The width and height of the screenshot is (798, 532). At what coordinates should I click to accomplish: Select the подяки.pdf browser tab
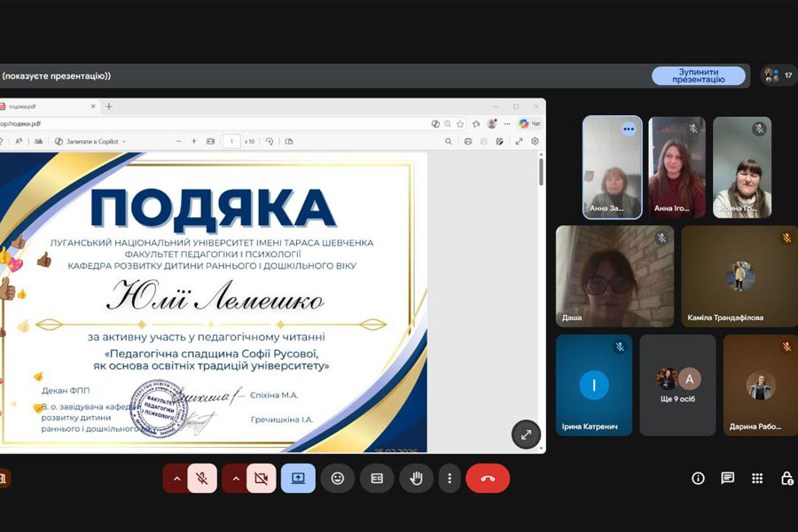44,106
